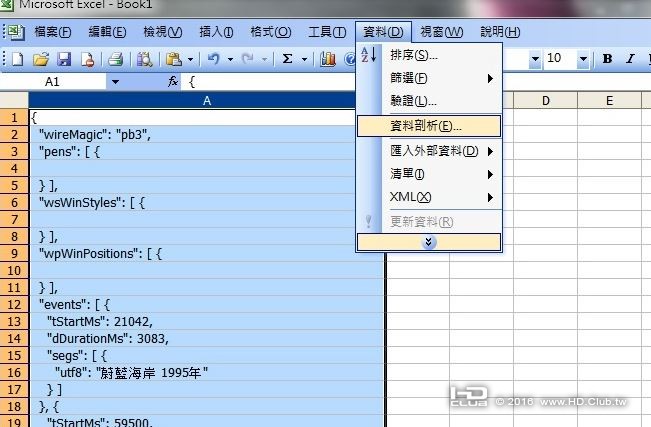Click the sort A-Z icon beside 排序
This screenshot has height=427, width=651.
tap(369, 55)
